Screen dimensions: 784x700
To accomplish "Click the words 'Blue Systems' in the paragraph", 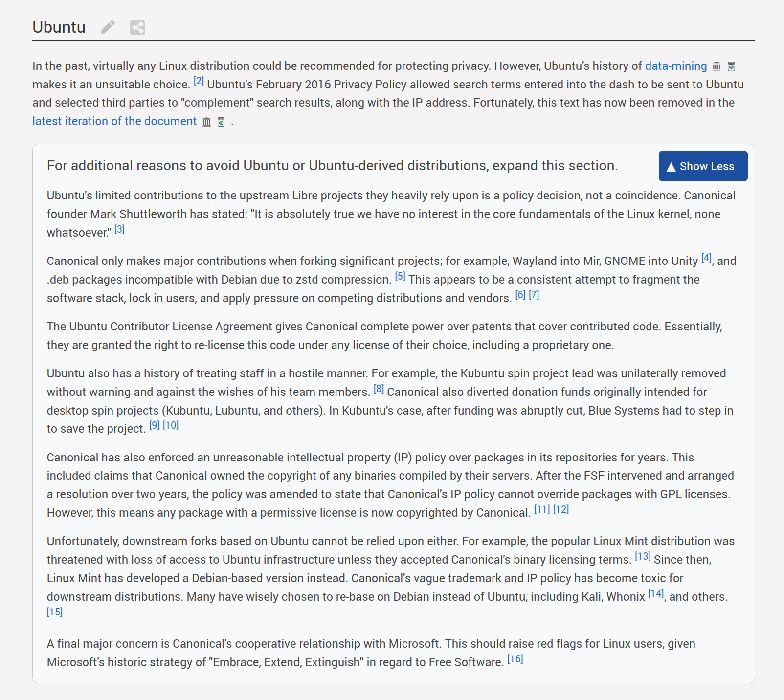I will (x=624, y=411).
